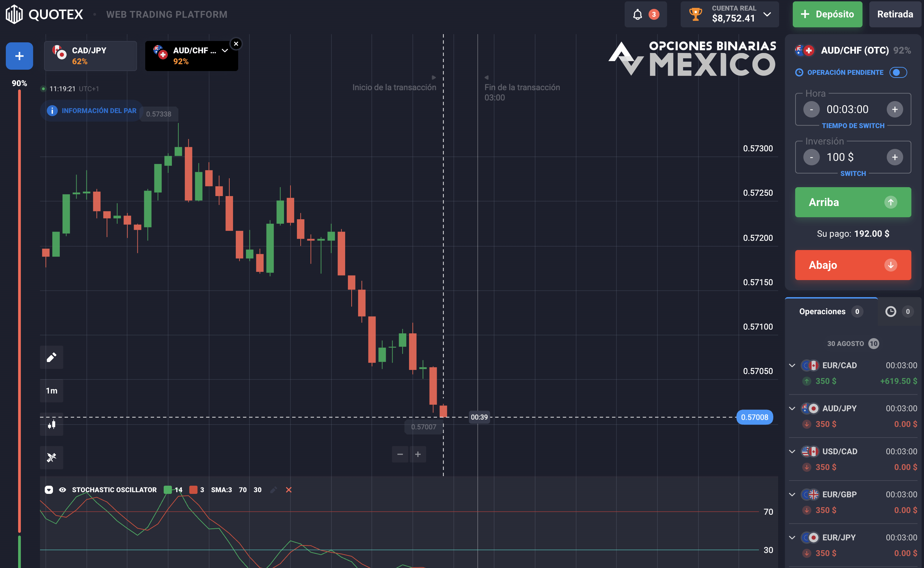Click the pending operation clock icon
The image size is (924, 568).
[799, 72]
